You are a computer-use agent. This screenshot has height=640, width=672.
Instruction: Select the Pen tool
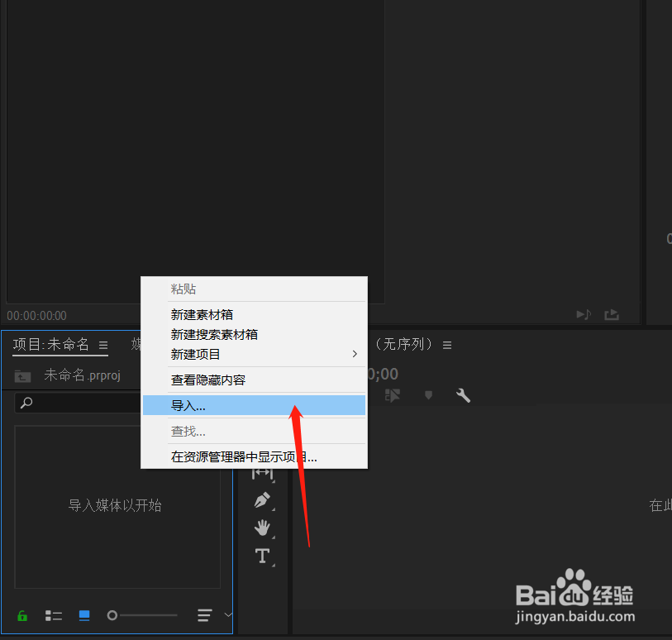point(262,500)
